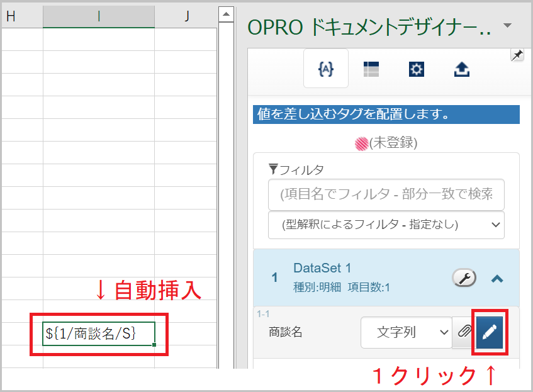Image resolution: width=533 pixels, height=392 pixels.
Task: Select cell containing ${1/商談名/S}
Action: 99,334
